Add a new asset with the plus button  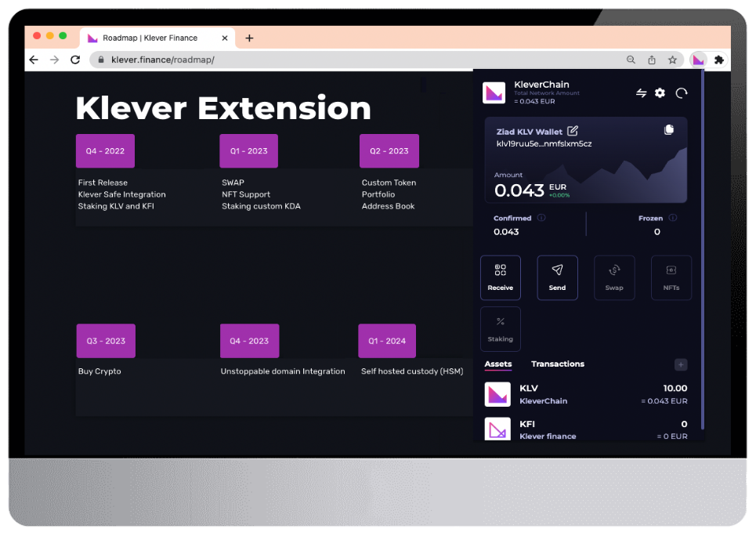(681, 364)
